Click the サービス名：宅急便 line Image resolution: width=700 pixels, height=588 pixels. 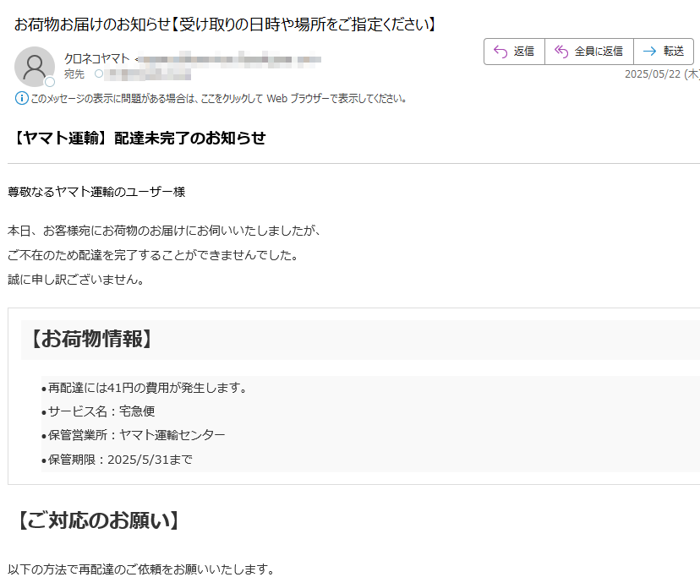click(x=101, y=411)
